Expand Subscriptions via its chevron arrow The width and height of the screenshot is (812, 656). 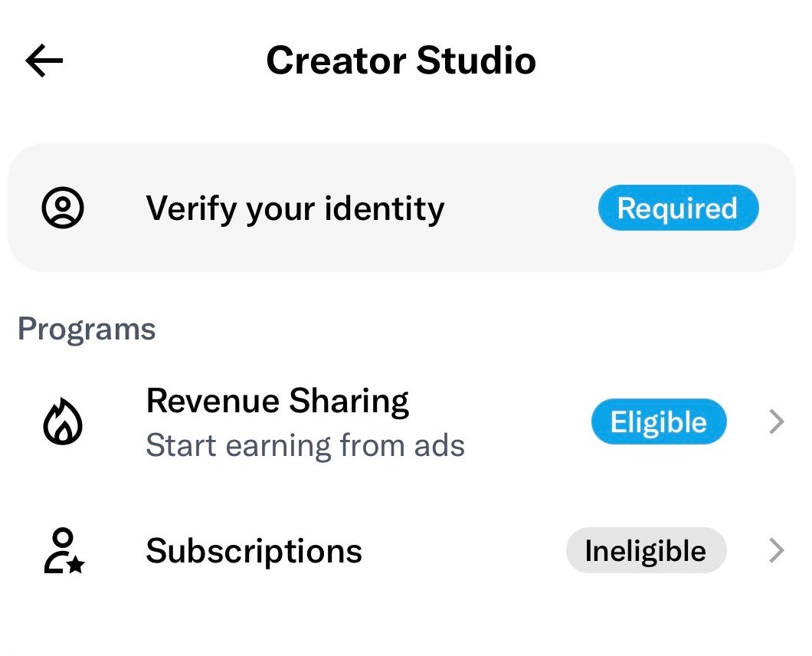(777, 550)
